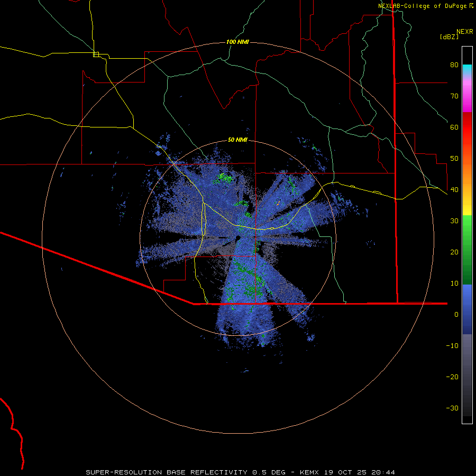Click the -20 dBZ scale value
Image resolution: width=476 pixels, height=476 pixels.
pyautogui.click(x=452, y=377)
